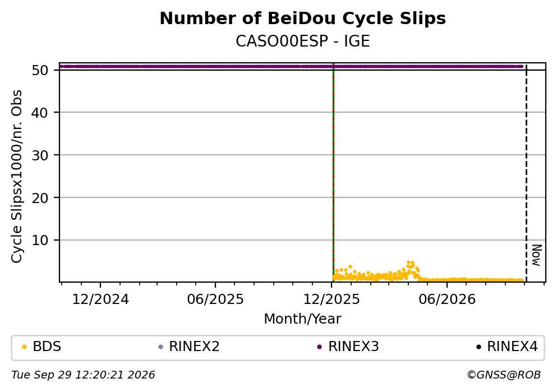Click the BDS yellow legend dot
Screen dimensions: 557x392
(24, 347)
